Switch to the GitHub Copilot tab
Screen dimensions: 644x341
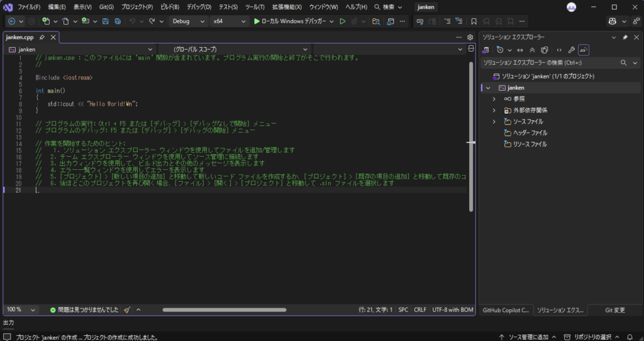(x=506, y=310)
